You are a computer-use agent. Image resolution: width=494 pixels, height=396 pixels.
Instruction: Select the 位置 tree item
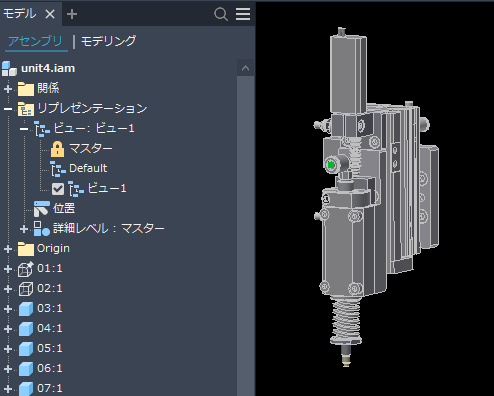point(64,208)
